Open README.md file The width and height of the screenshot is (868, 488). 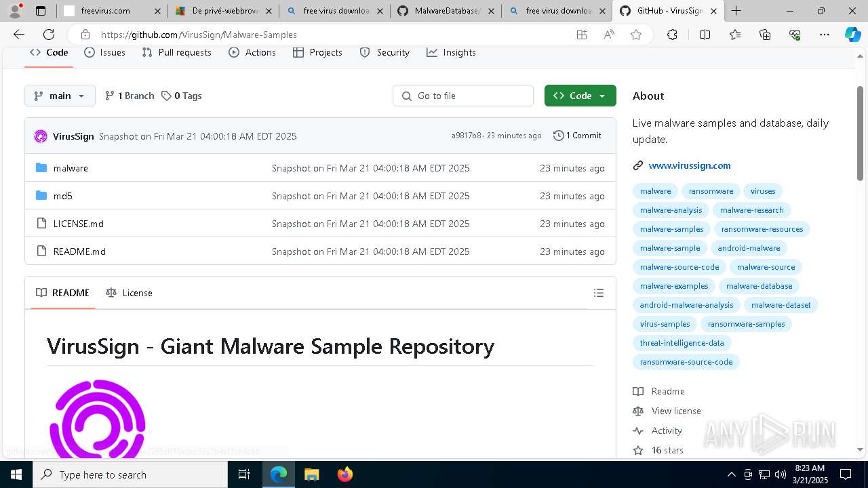tap(79, 251)
